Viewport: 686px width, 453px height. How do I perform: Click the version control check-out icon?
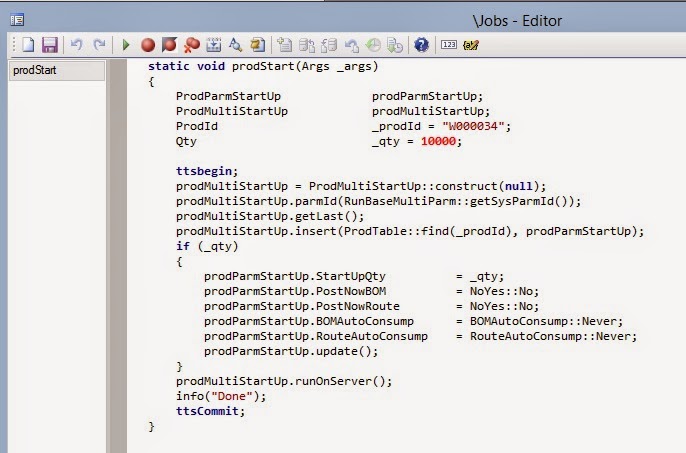click(329, 45)
